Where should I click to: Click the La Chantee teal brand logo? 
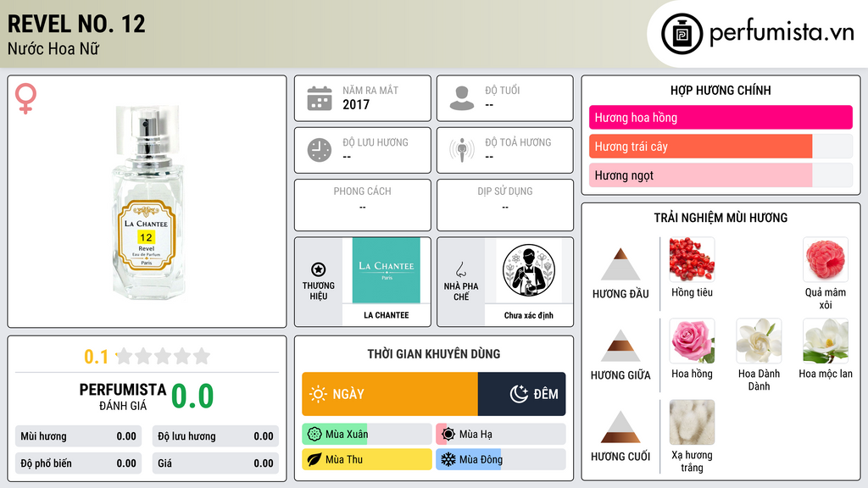tap(387, 270)
